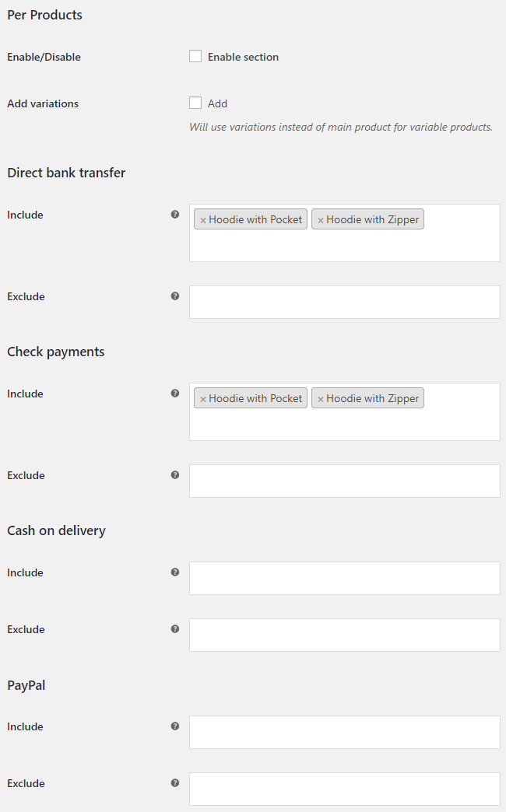Open Direct bank transfer Exclude product selector
Viewport: 506px width, 812px height.
tap(345, 302)
